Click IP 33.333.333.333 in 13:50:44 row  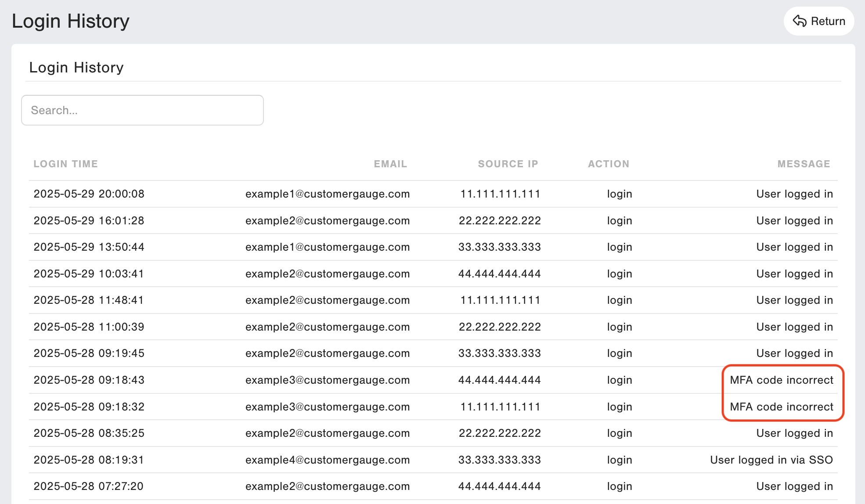(x=499, y=247)
